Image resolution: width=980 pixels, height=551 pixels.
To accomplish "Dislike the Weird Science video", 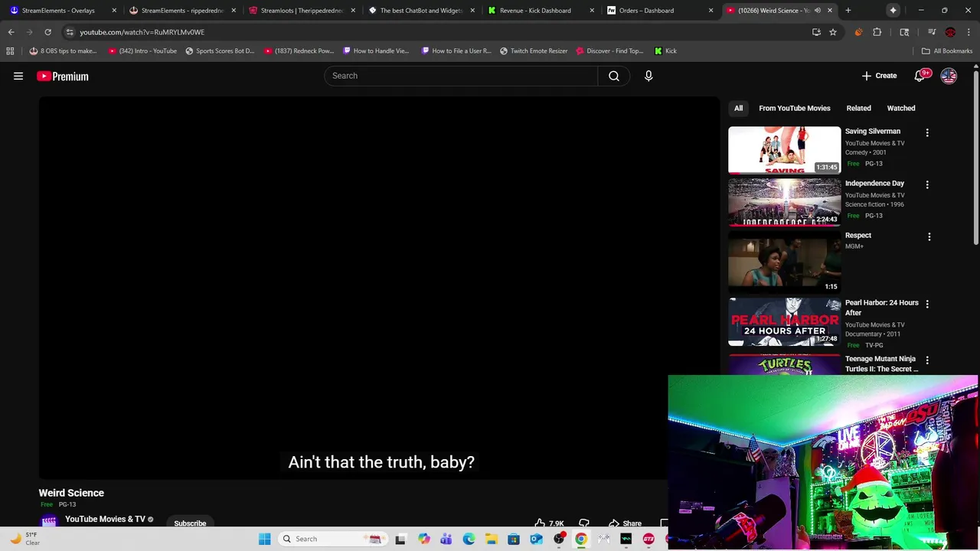I will pos(584,523).
